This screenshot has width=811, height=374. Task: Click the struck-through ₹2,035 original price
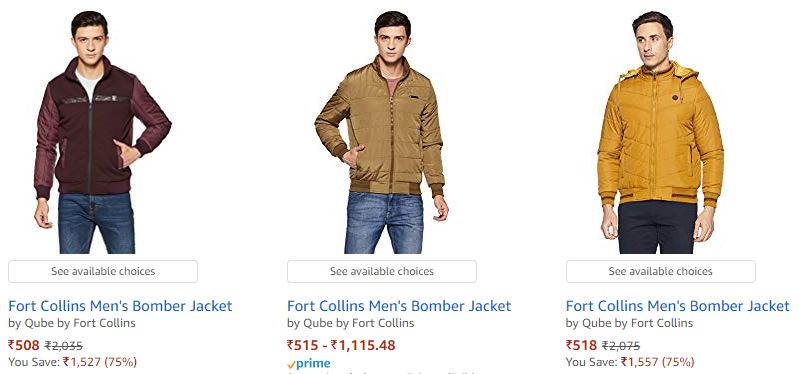[x=64, y=346]
